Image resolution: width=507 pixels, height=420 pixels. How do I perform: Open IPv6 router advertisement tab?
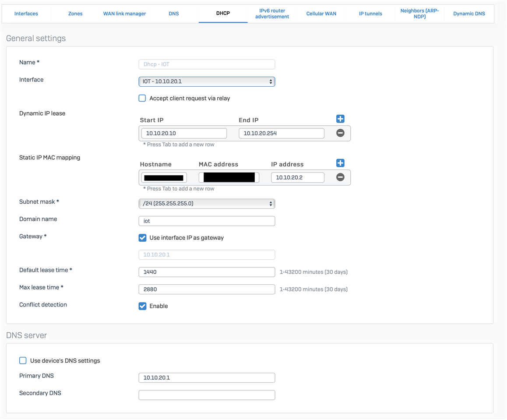click(272, 14)
